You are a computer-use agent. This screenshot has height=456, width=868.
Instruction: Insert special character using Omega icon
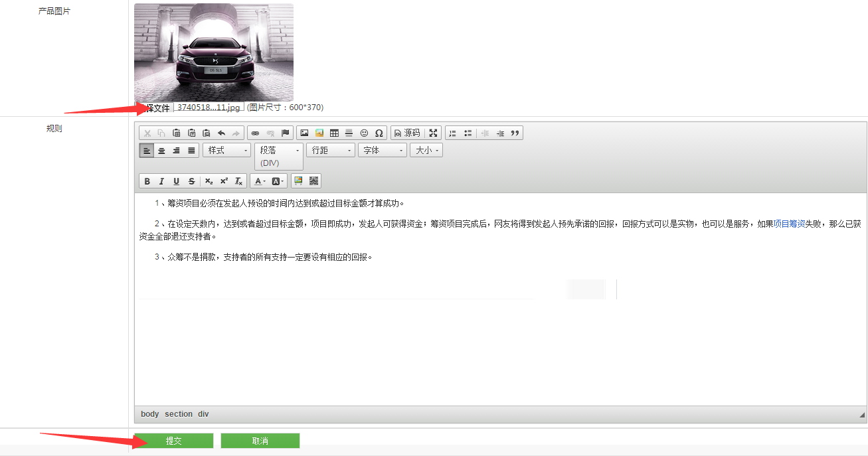click(379, 133)
